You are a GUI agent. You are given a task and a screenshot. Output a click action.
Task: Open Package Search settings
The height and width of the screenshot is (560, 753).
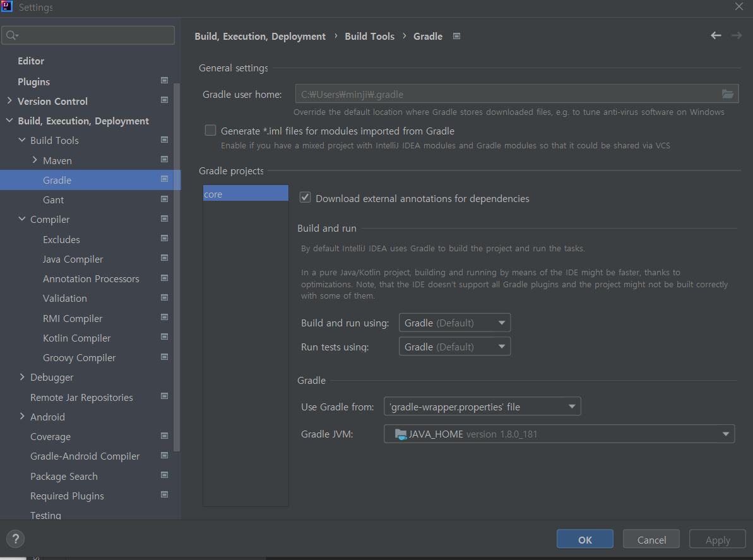pyautogui.click(x=64, y=477)
